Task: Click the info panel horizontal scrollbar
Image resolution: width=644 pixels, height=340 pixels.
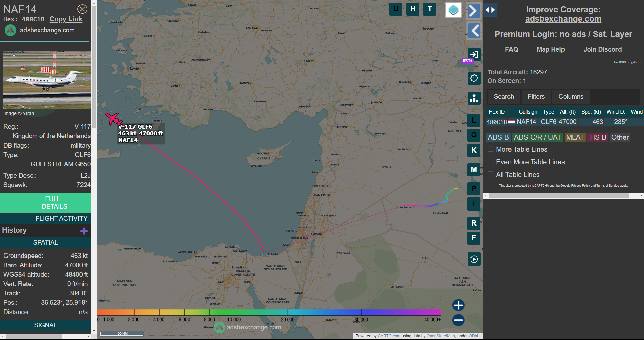Action: (34, 336)
